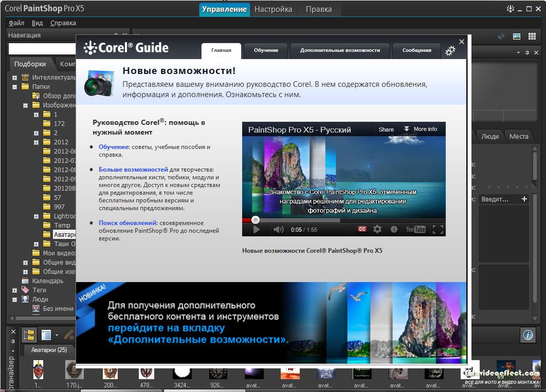Screen dimensions: 546x392
Task: Move the video progress scrubber handle
Action: [255, 220]
